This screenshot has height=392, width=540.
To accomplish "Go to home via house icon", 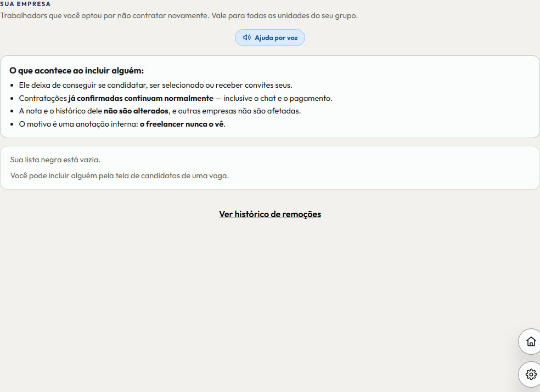I will point(531,342).
